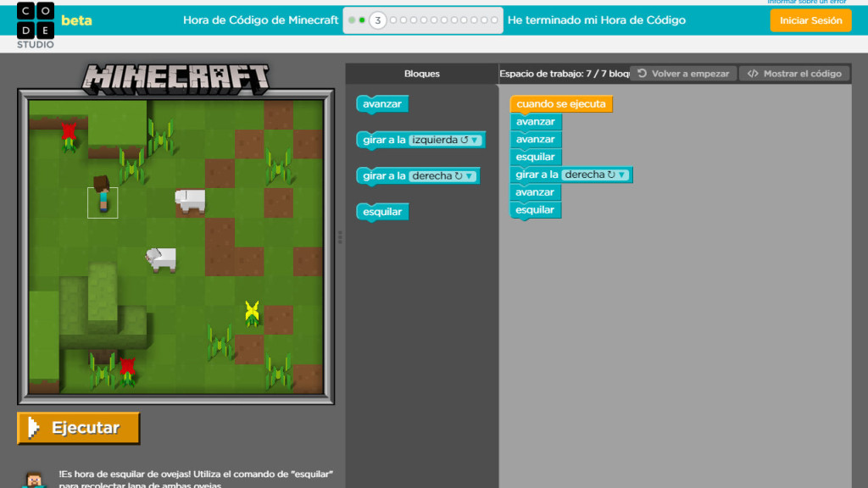Select the last esquilar block in the workspace
The height and width of the screenshot is (488, 868).
tap(536, 210)
